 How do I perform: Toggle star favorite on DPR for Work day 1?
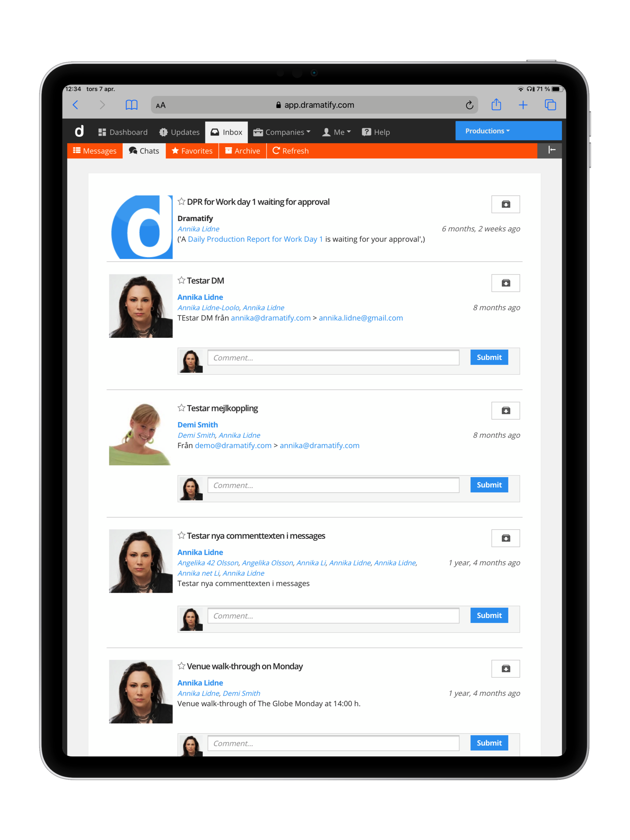coord(182,202)
